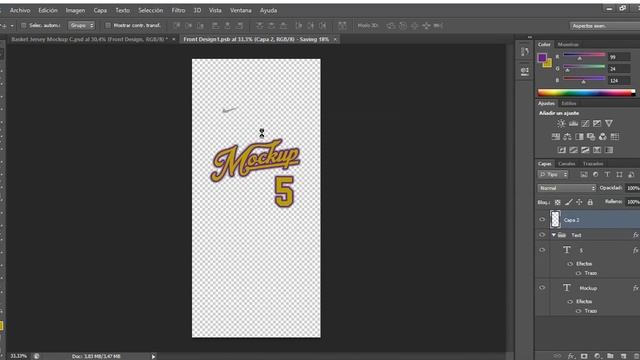Lock transparent pixels in Capas panel
640x360 pixels.
[x=558, y=202]
